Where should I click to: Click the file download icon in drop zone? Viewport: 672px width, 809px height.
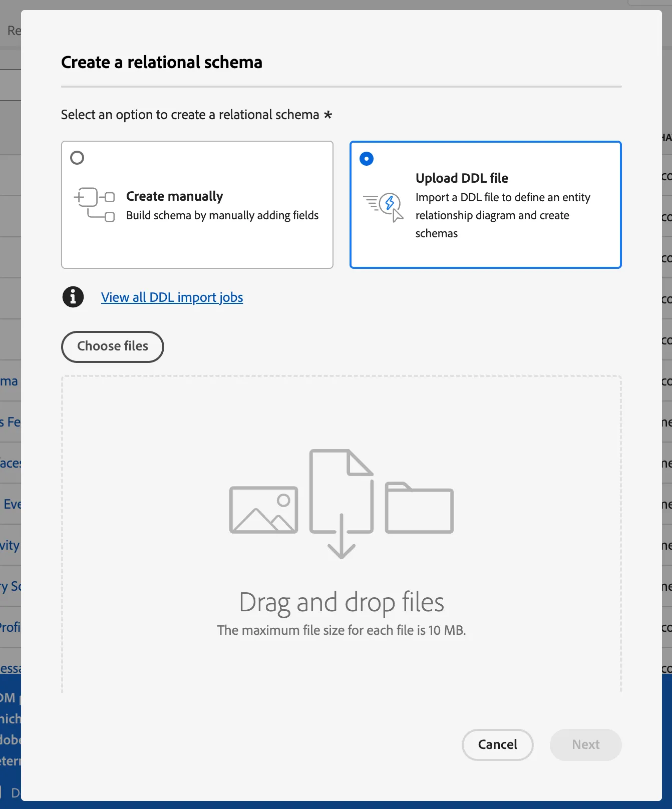342,504
